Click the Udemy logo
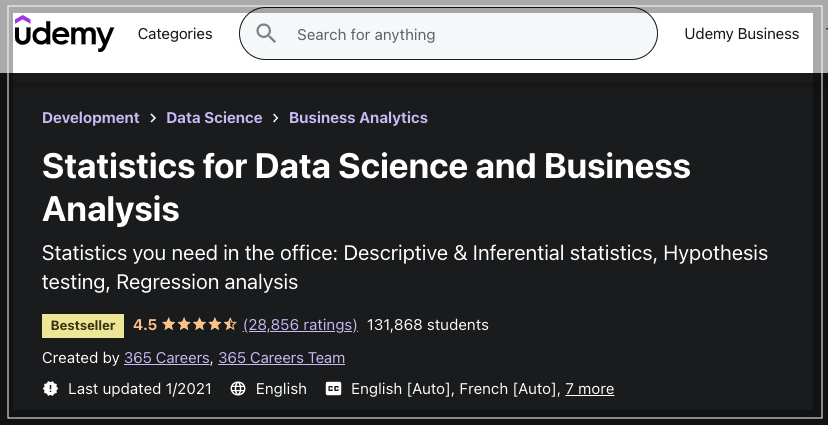The width and height of the screenshot is (828, 425). click(64, 33)
